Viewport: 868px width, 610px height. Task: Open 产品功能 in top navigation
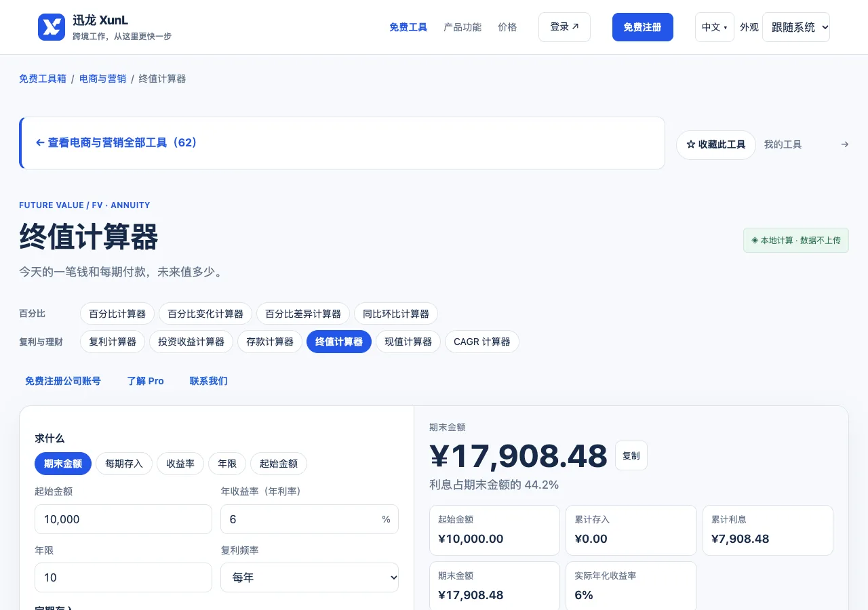pos(462,27)
